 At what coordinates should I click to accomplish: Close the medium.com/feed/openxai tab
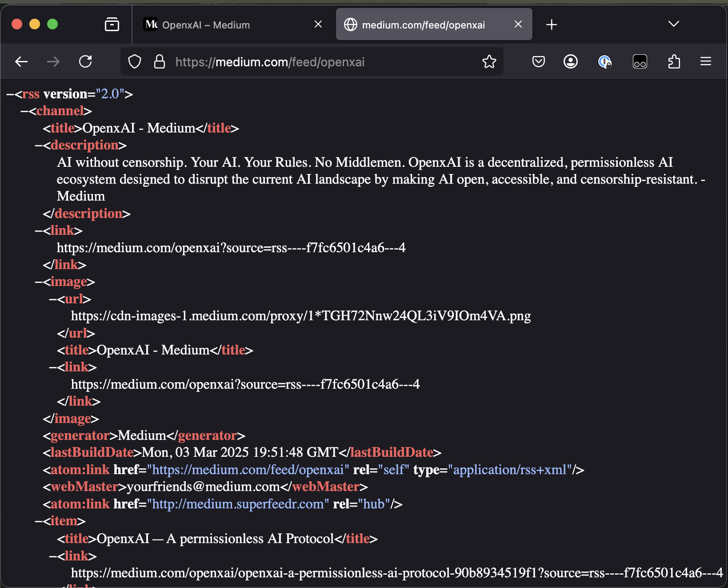pos(518,24)
